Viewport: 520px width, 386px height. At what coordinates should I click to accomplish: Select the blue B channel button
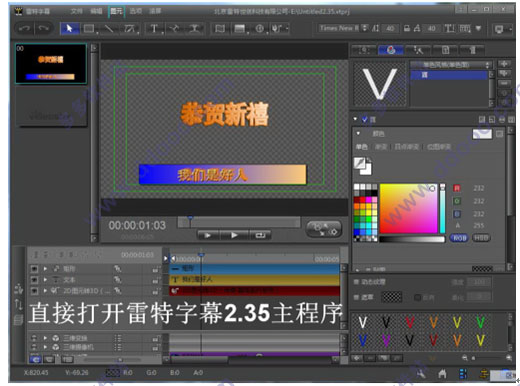click(x=457, y=214)
